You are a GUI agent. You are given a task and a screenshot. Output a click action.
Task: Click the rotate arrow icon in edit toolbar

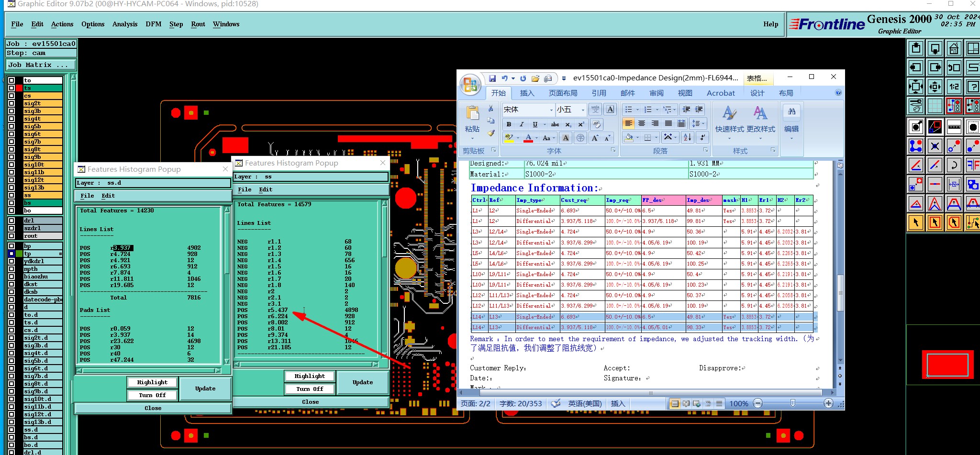coord(954,165)
